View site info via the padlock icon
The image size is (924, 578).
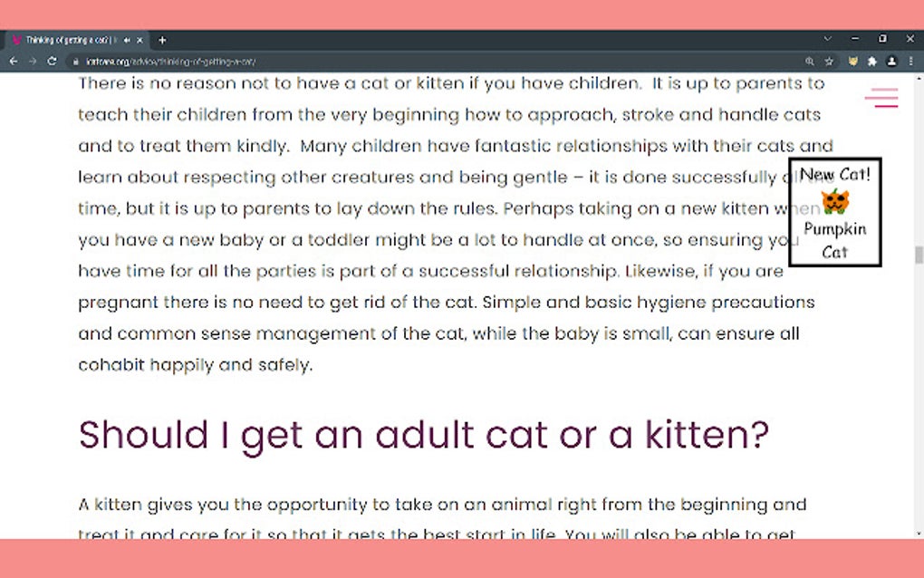click(76, 62)
